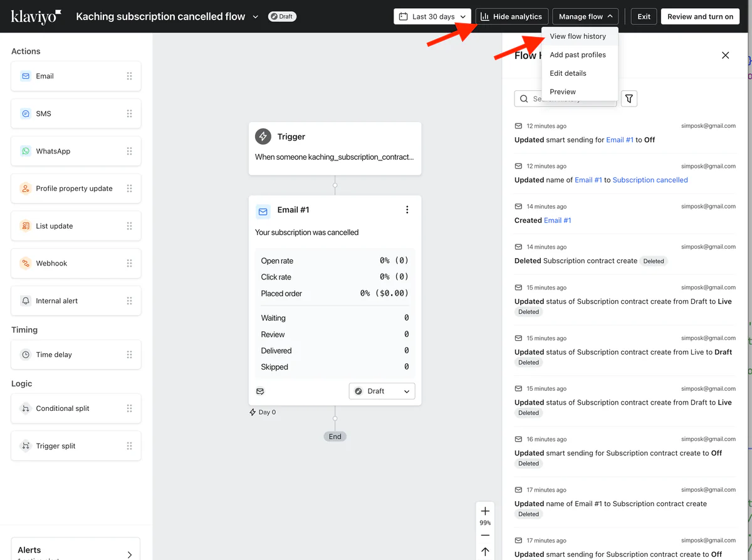Click Deleted Subscription contract create history entry
This screenshot has width=752, height=560.
coord(625,254)
